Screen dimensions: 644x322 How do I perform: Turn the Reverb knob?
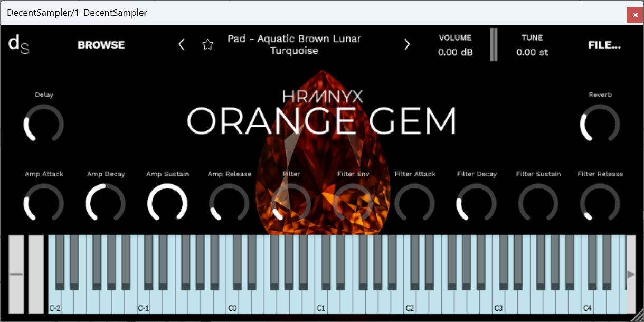coord(600,125)
